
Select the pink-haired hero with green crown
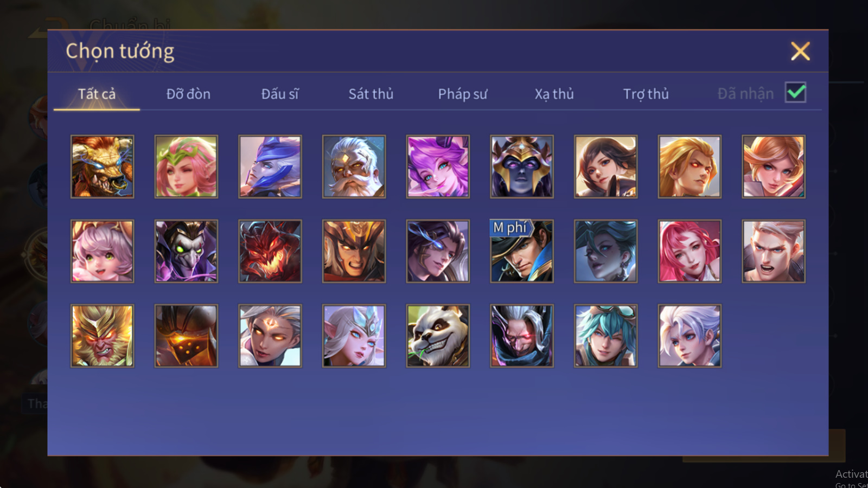(186, 166)
